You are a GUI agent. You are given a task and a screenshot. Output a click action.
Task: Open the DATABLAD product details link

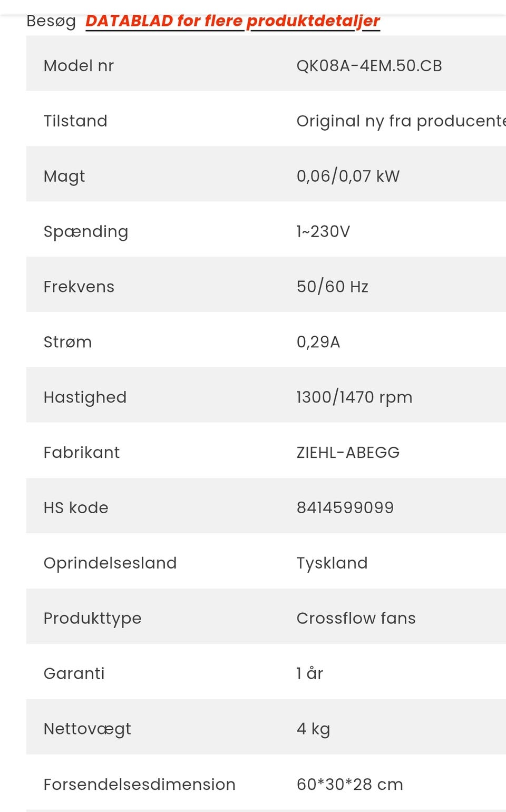click(x=232, y=21)
